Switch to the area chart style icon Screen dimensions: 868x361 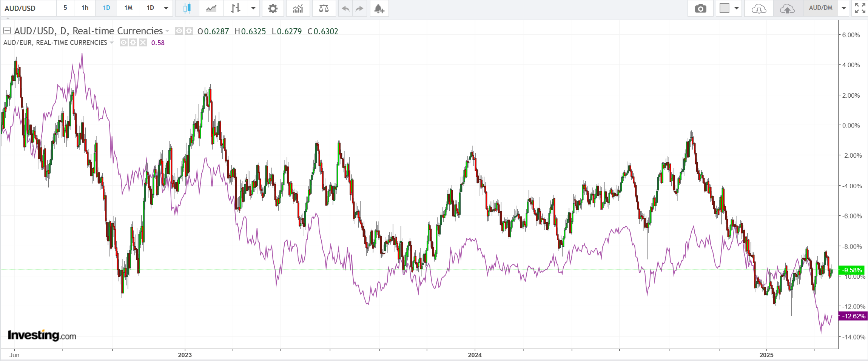tap(211, 8)
